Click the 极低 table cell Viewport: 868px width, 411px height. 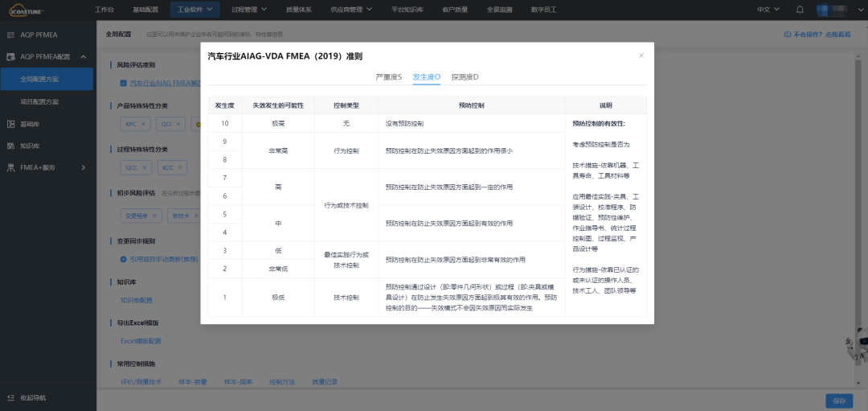278,298
